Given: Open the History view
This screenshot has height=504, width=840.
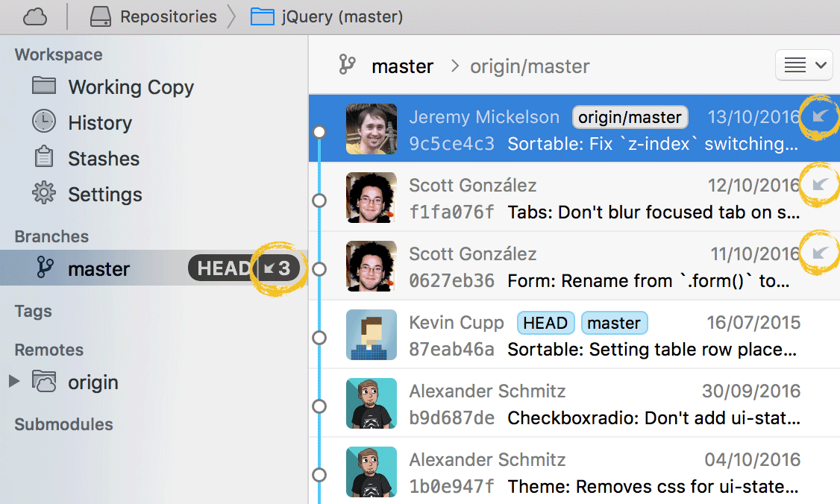Looking at the screenshot, I should click(x=99, y=123).
